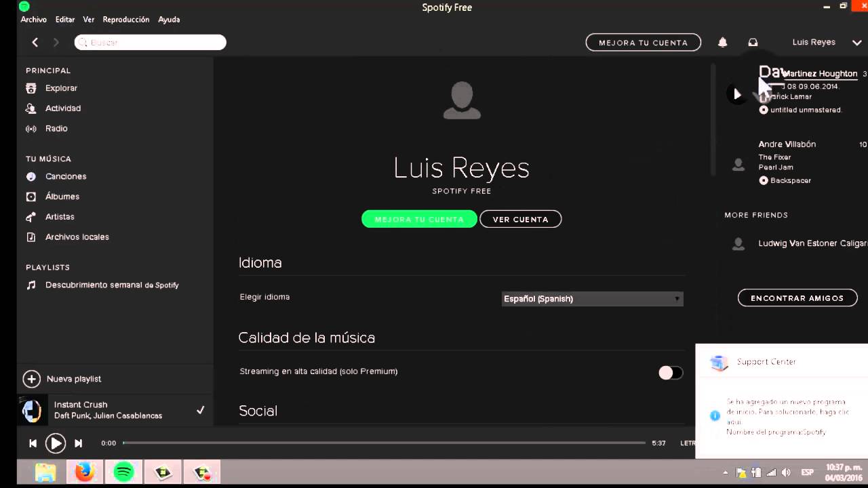Viewport: 868px width, 488px height.
Task: Open the notifications bell
Action: click(723, 42)
